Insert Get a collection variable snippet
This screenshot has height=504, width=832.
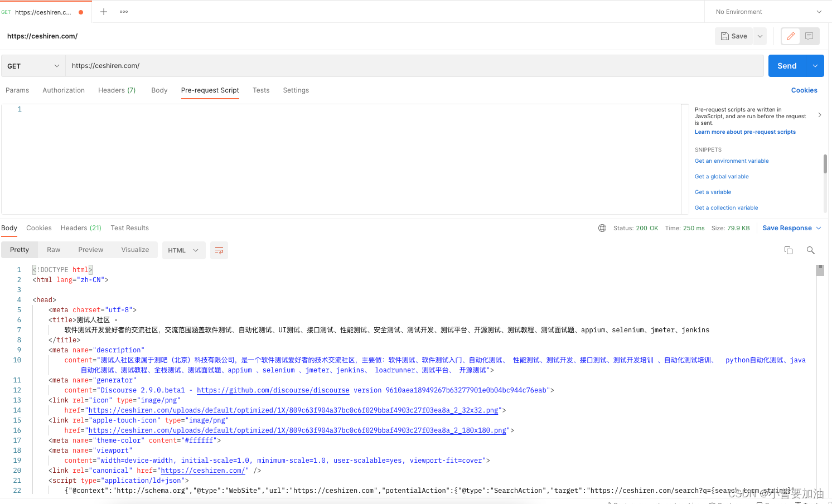pyautogui.click(x=726, y=208)
